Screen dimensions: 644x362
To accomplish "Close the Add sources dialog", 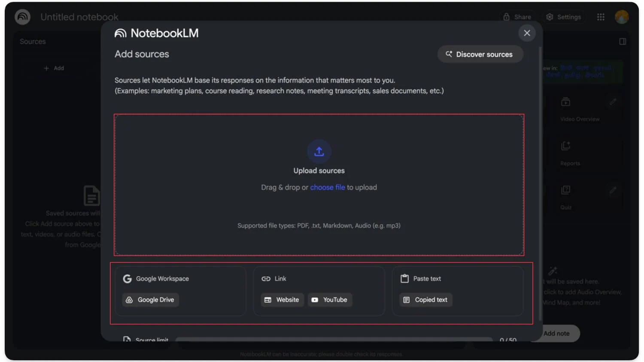I will [x=527, y=33].
